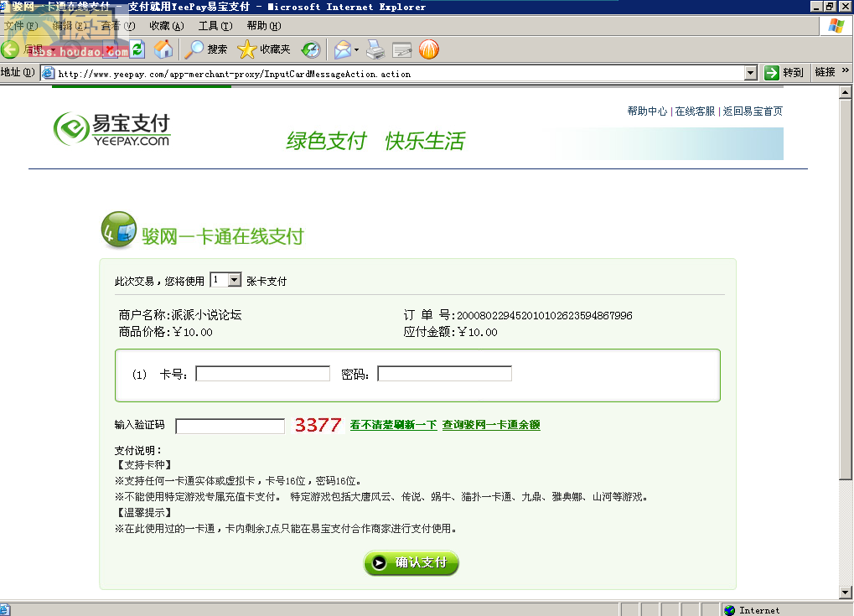Screen dimensions: 854x616
Task: Click the order number 订单号 text
Action: (x=518, y=315)
